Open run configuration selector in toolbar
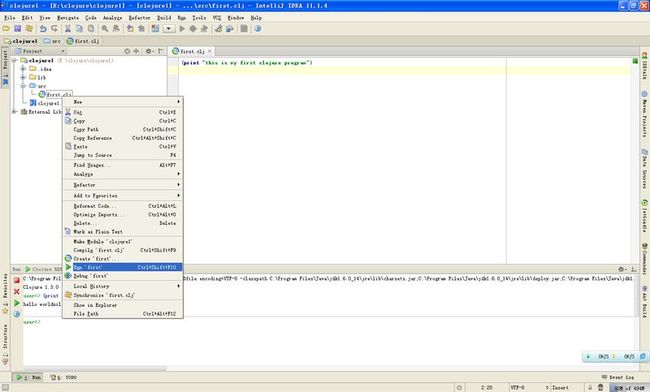This screenshot has width=650, height=392. coord(169,29)
